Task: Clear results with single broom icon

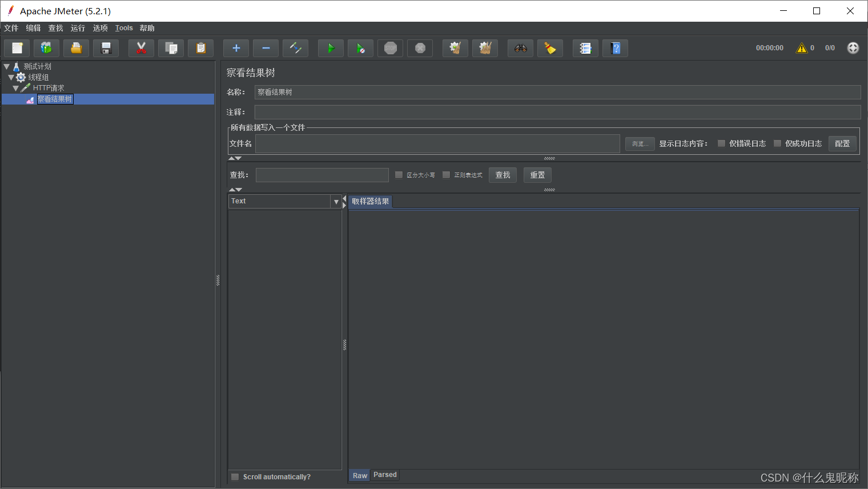Action: point(456,49)
